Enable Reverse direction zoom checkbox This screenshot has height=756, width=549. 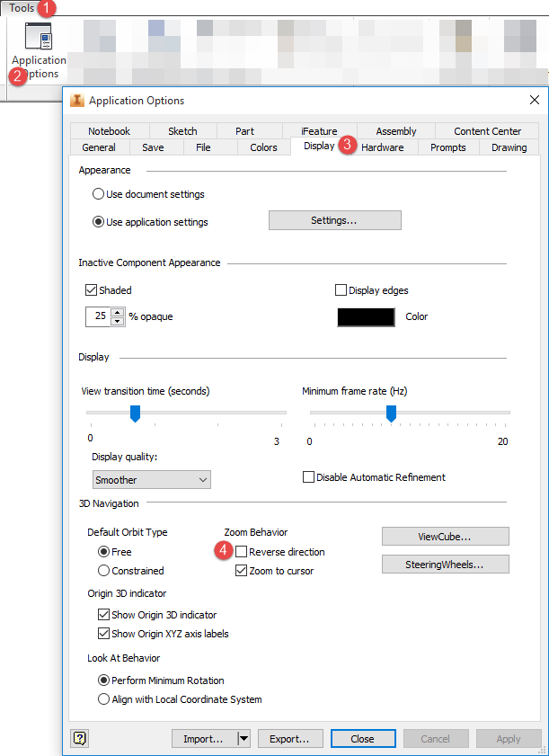241,552
